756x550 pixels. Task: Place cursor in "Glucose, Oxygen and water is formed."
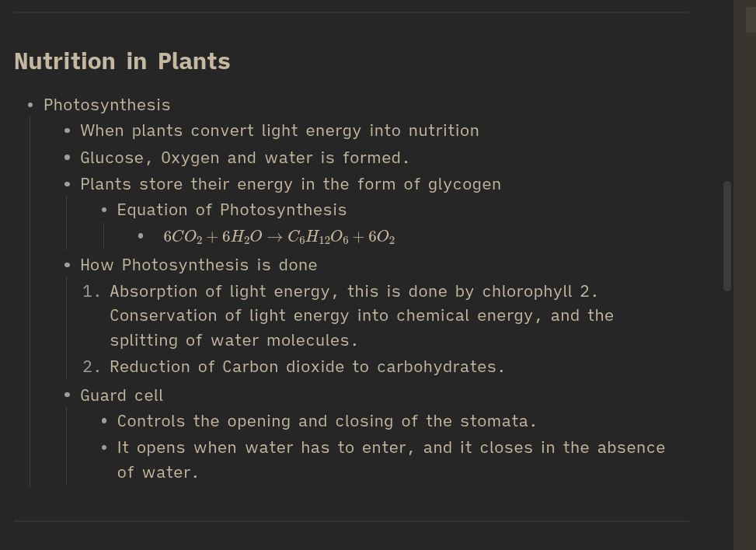point(245,158)
